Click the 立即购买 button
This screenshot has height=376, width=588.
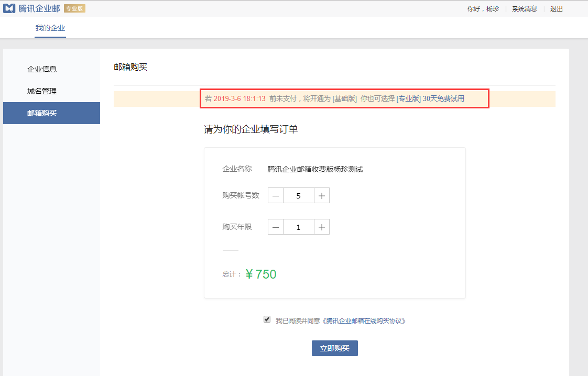[335, 348]
